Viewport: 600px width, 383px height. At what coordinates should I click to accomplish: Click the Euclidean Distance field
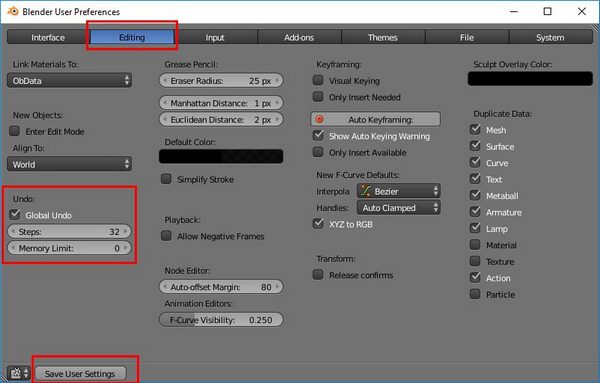[221, 119]
